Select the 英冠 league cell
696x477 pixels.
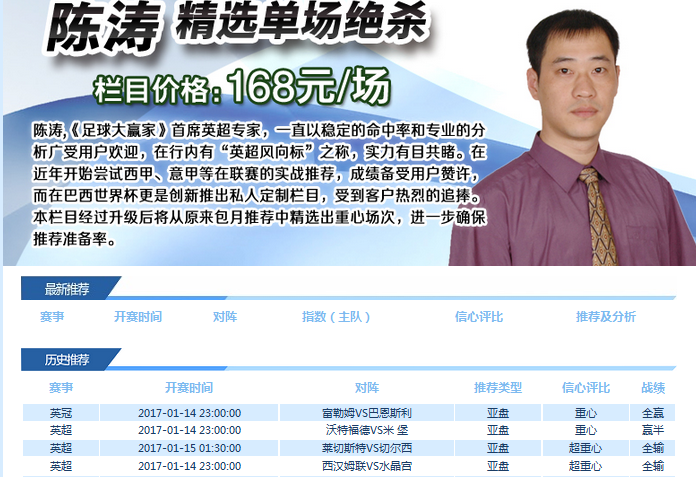[61, 413]
